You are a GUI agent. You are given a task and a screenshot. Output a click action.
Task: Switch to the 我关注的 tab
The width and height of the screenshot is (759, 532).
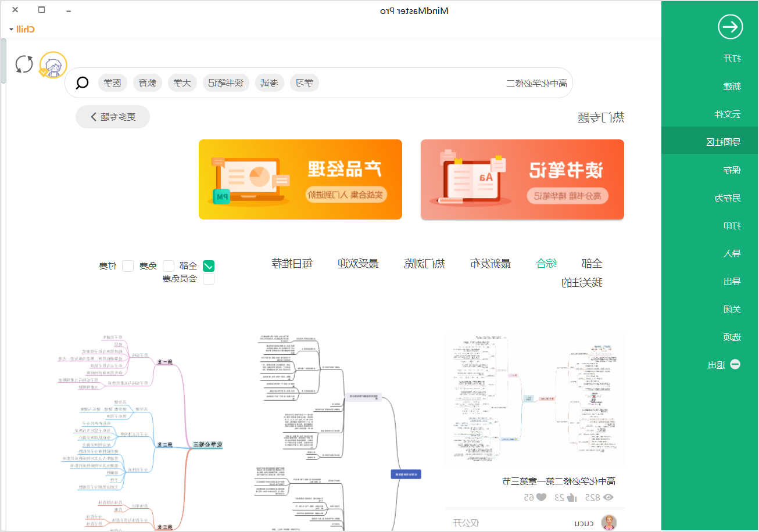[582, 283]
